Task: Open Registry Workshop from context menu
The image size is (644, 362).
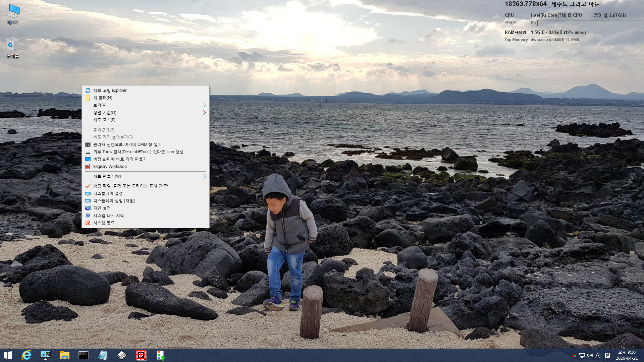Action: pos(146,167)
